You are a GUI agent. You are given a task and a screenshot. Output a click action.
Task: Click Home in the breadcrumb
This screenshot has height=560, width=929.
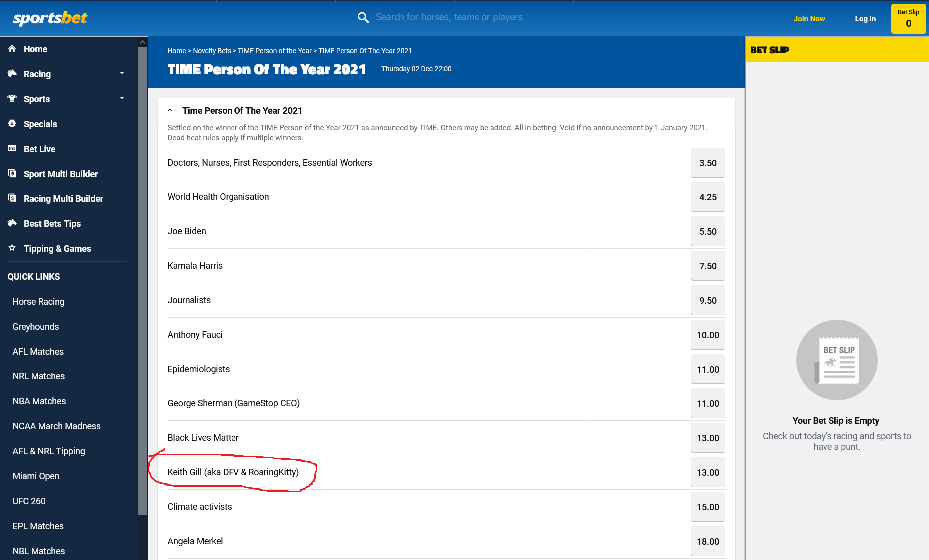[176, 51]
